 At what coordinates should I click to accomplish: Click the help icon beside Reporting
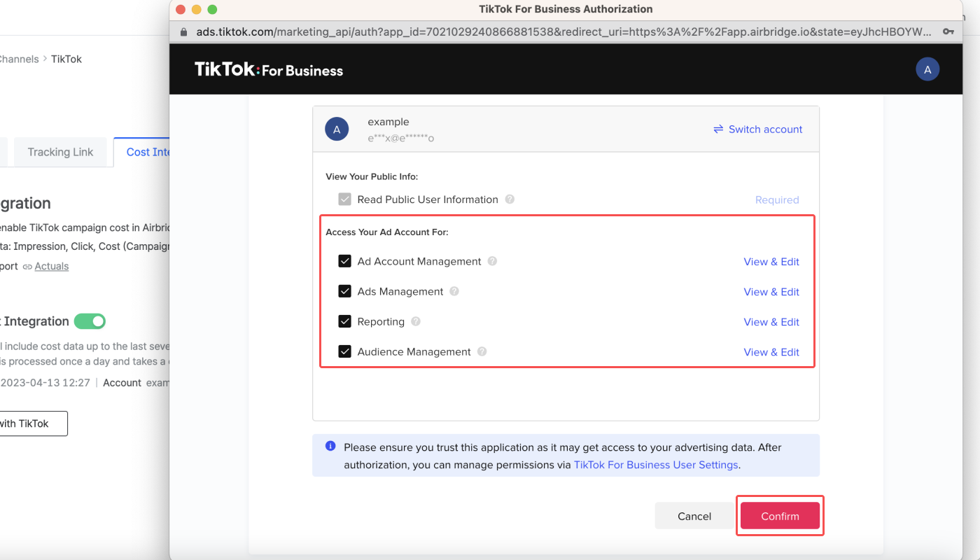point(416,321)
